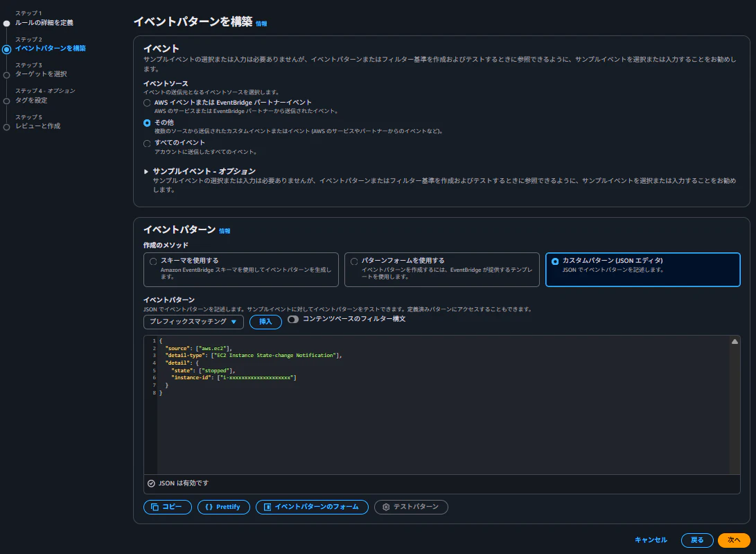
Task: Click the JSON は有効です checkmark icon
Action: 151,483
